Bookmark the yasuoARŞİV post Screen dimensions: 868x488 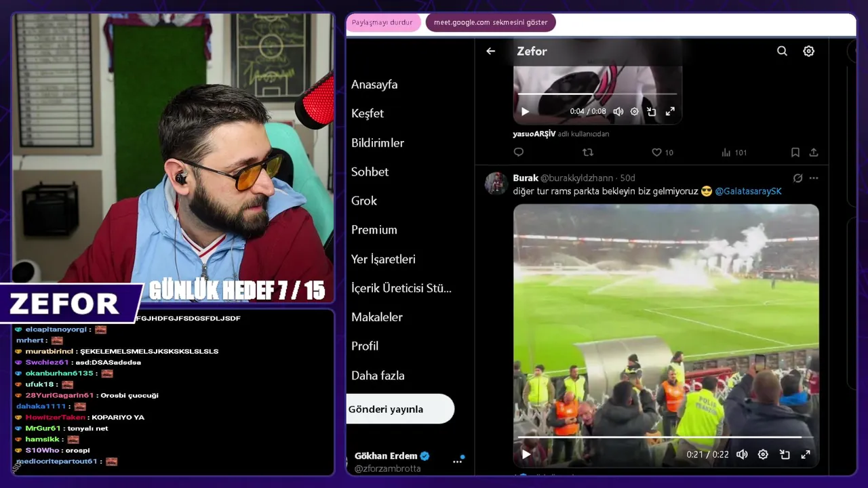pyautogui.click(x=795, y=152)
